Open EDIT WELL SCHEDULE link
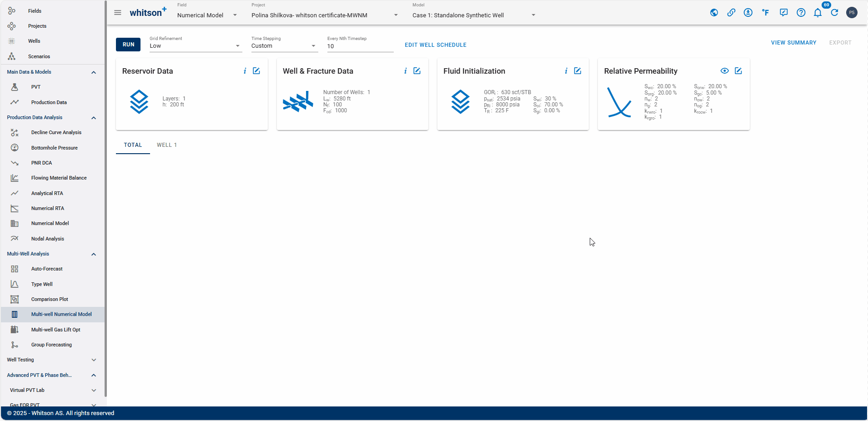The width and height of the screenshot is (868, 421). click(x=436, y=45)
